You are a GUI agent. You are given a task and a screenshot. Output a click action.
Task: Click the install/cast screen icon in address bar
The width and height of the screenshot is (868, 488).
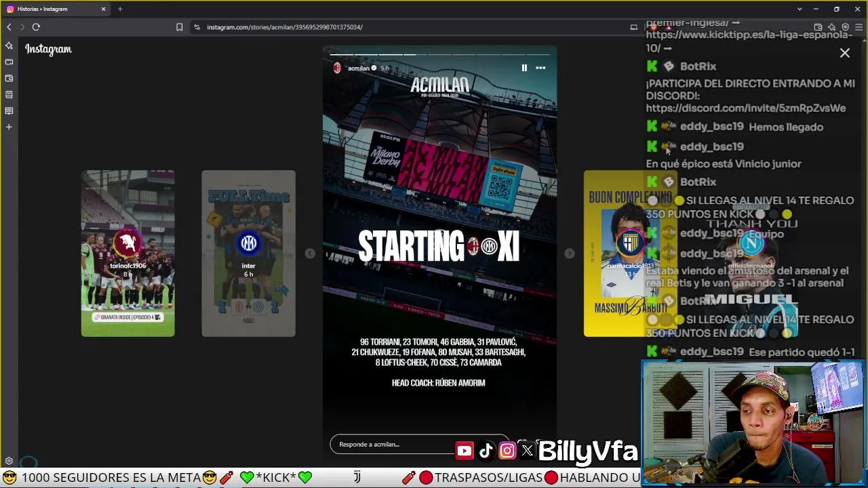(x=634, y=27)
